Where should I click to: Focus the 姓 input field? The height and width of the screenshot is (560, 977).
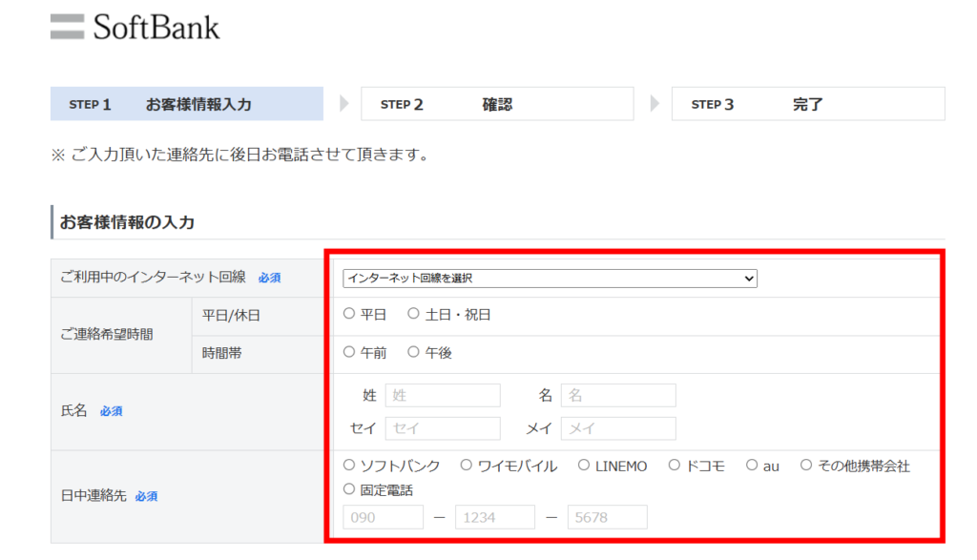tap(443, 396)
